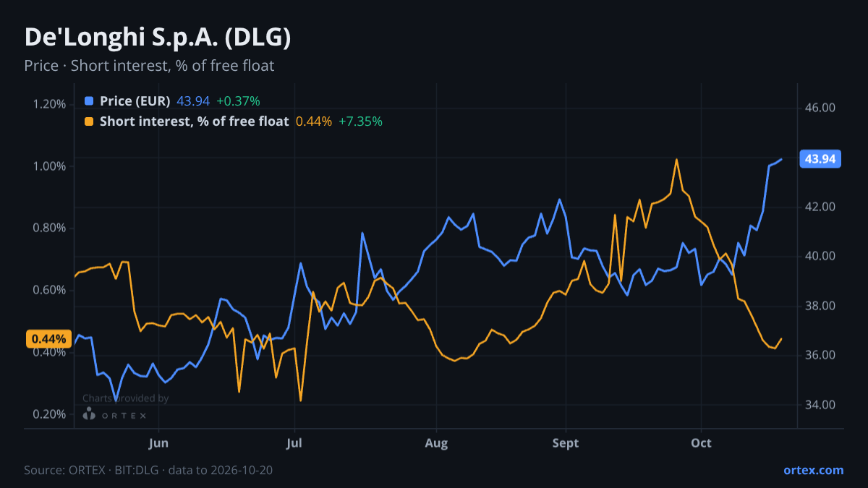Click the 46.00 right axis label
Image resolution: width=868 pixels, height=488 pixels.
tap(820, 108)
